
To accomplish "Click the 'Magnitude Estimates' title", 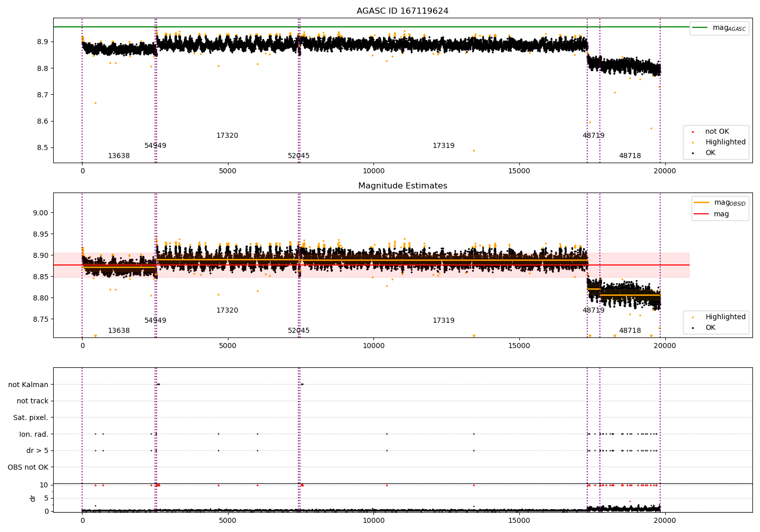I will 402,186.
